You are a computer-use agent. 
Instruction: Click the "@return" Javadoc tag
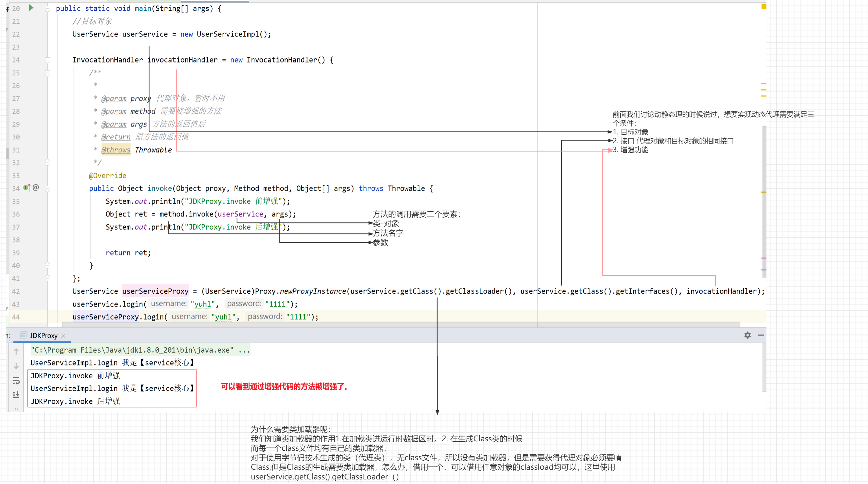click(116, 137)
